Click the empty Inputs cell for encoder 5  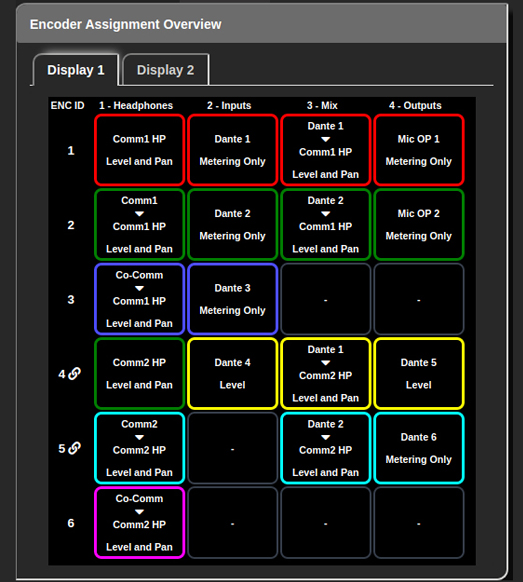click(232, 448)
